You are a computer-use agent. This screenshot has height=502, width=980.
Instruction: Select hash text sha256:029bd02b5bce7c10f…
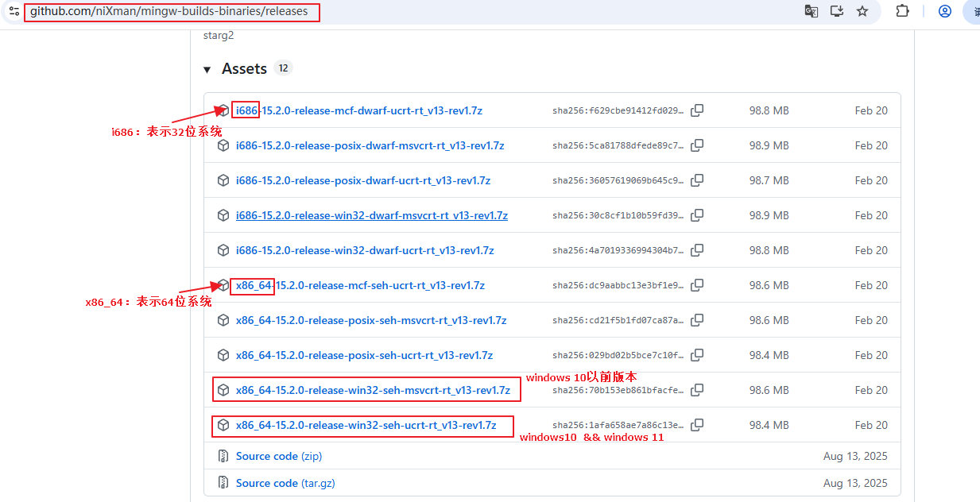pos(618,355)
